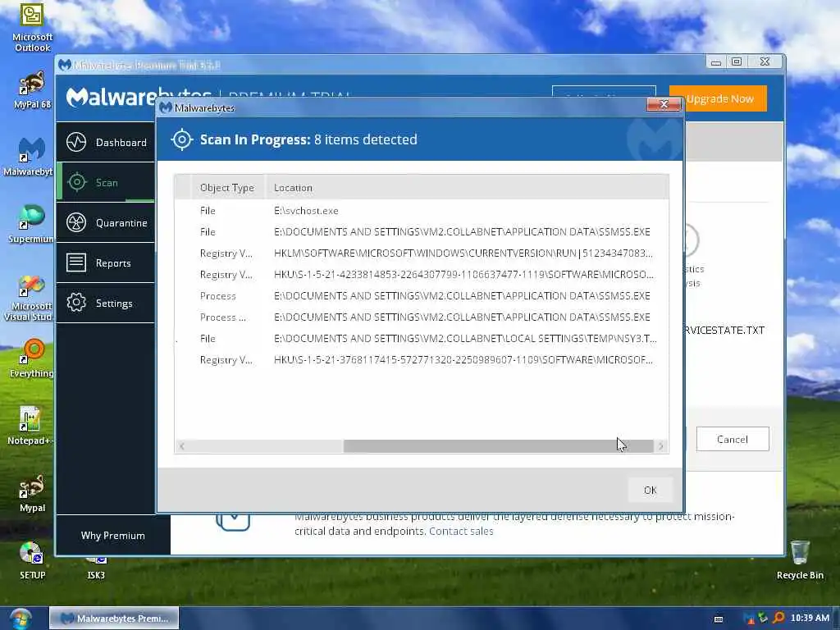This screenshot has height=630, width=840.
Task: Click the orange magnifier tray icon
Action: [778, 618]
